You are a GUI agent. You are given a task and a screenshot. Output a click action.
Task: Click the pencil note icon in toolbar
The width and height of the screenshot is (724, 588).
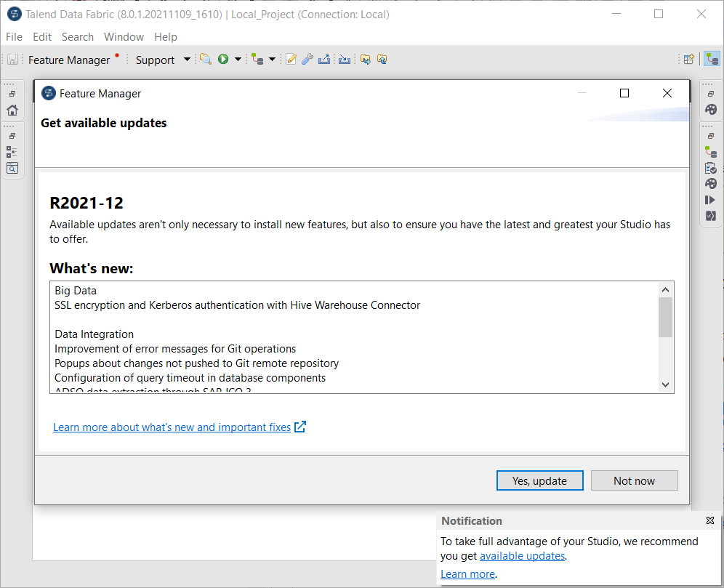tap(291, 60)
